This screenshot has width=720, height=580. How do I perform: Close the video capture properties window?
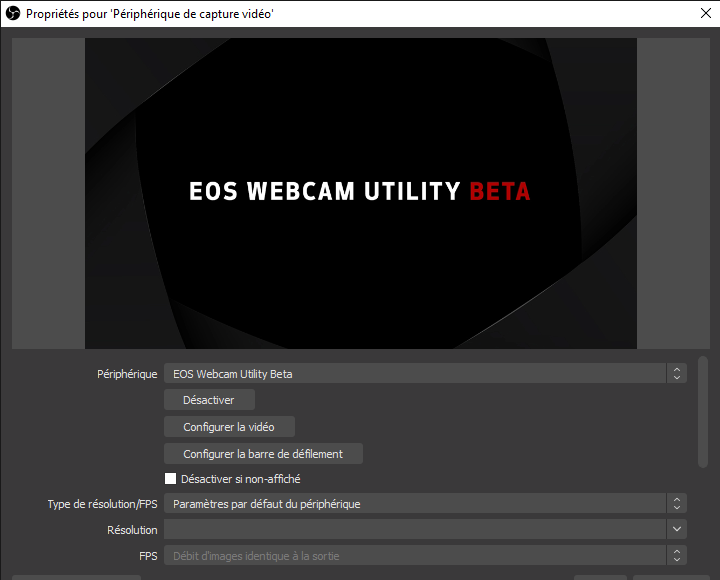[x=705, y=14]
